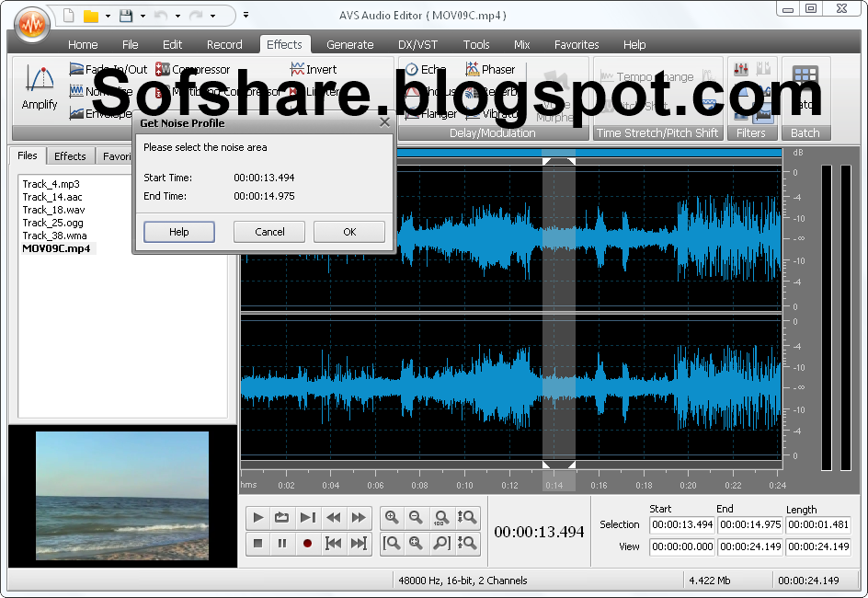Open the Redo history dropdown arrow
Screen dimensions: 868x598
point(212,16)
